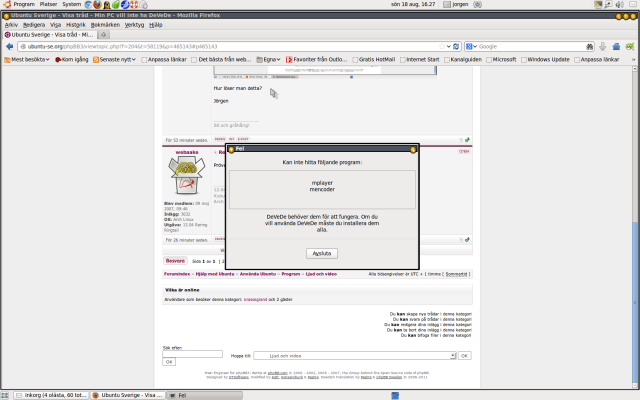Open the Gratis HotMail bookmark
The width and height of the screenshot is (640, 400).
coord(374,60)
